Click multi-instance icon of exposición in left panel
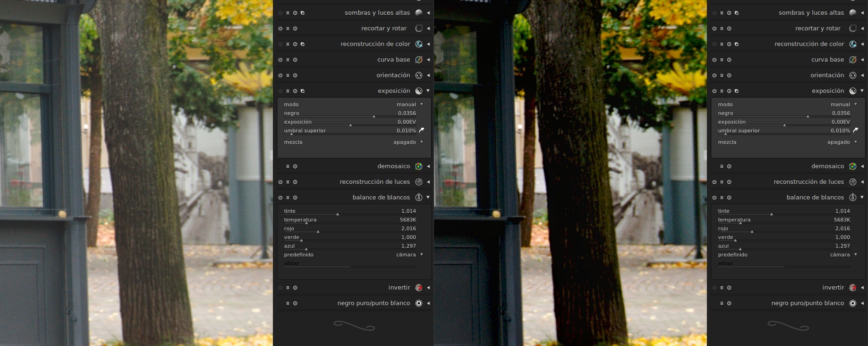 (x=303, y=91)
